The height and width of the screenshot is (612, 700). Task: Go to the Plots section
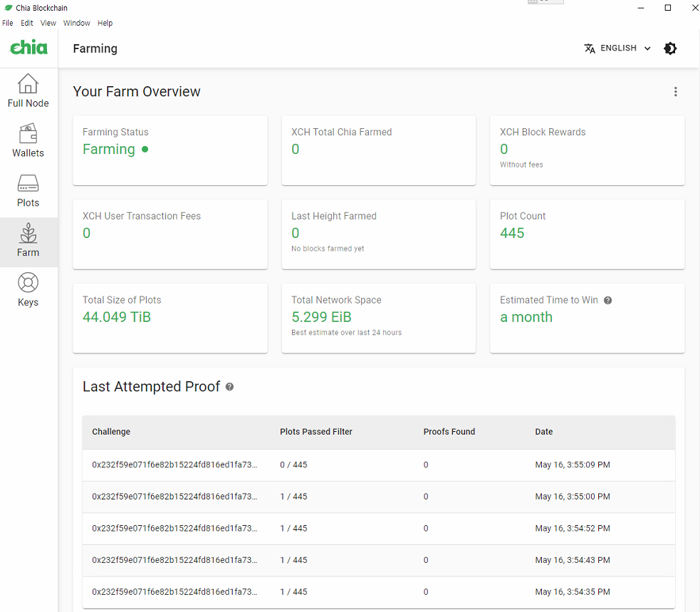coord(28,191)
